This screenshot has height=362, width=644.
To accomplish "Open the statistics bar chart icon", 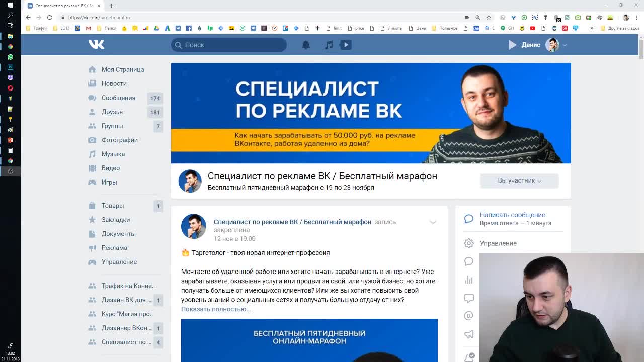I will coord(469,280).
